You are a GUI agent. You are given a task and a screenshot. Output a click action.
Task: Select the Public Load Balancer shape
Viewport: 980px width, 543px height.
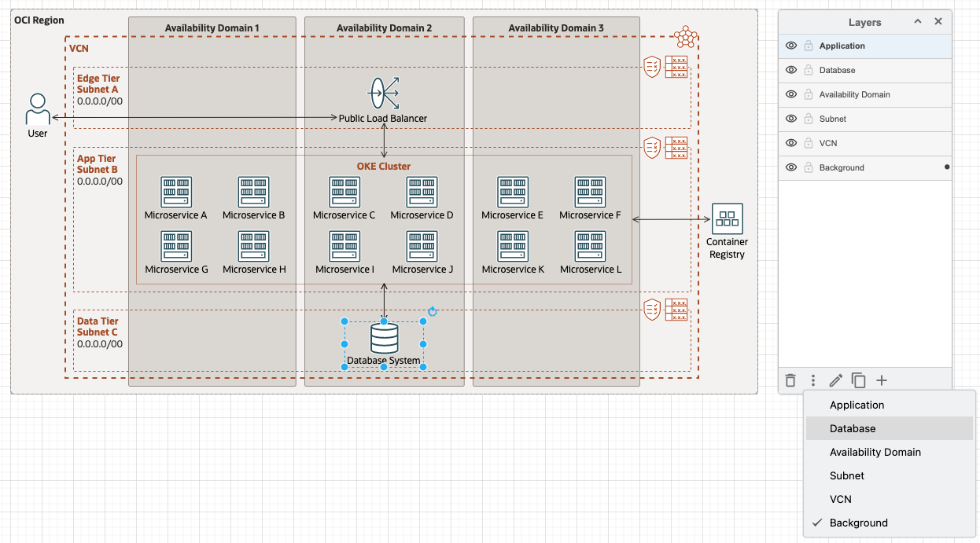[x=384, y=93]
